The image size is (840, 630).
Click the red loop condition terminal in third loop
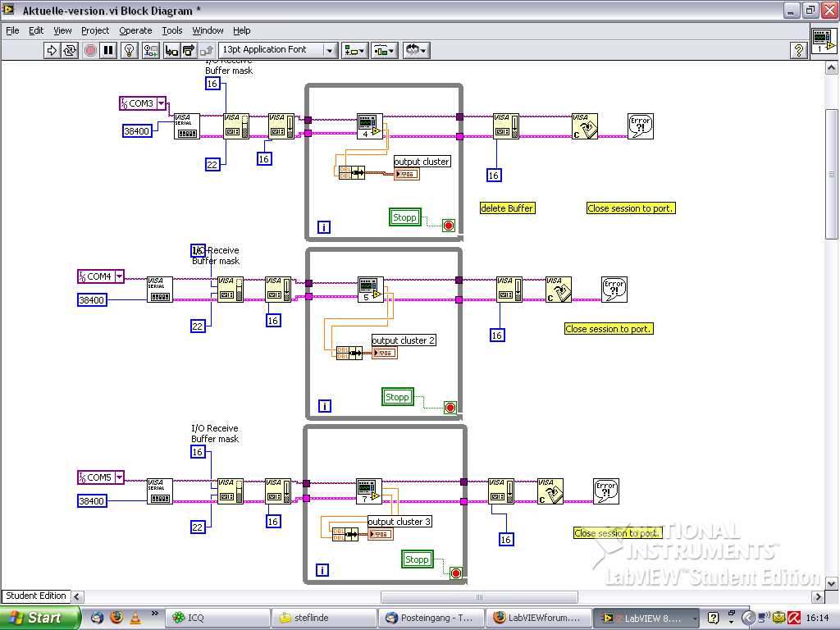[x=456, y=573]
